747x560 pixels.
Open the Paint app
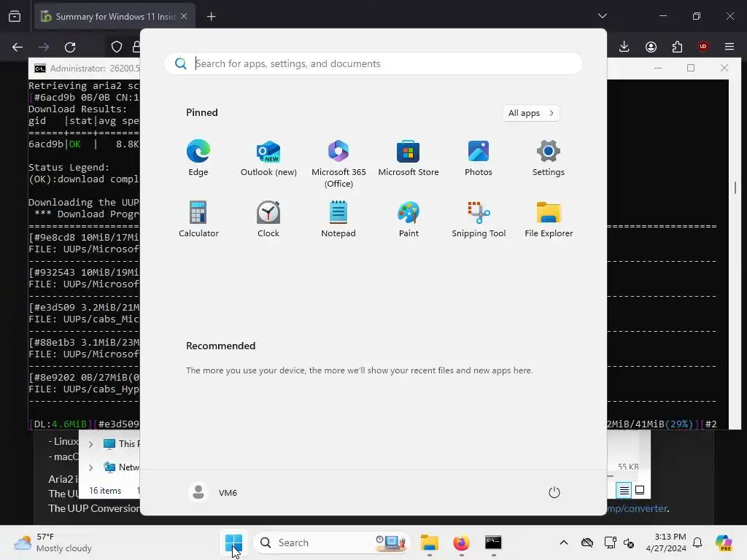point(409,219)
